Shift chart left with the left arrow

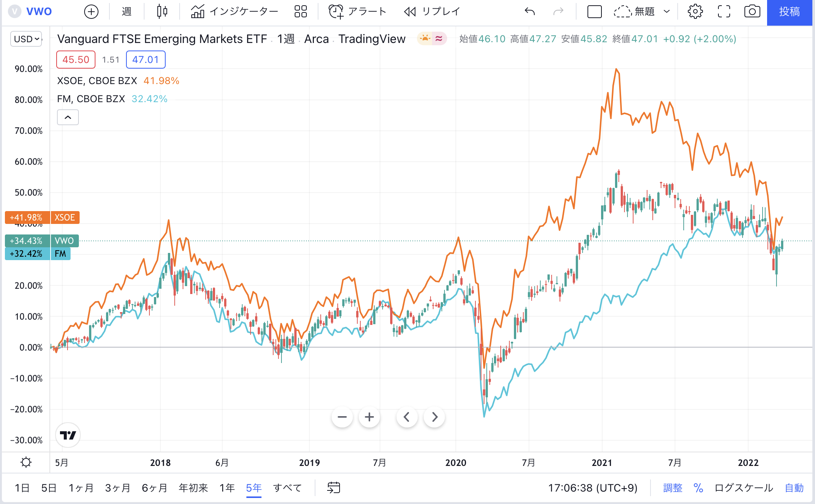click(407, 417)
